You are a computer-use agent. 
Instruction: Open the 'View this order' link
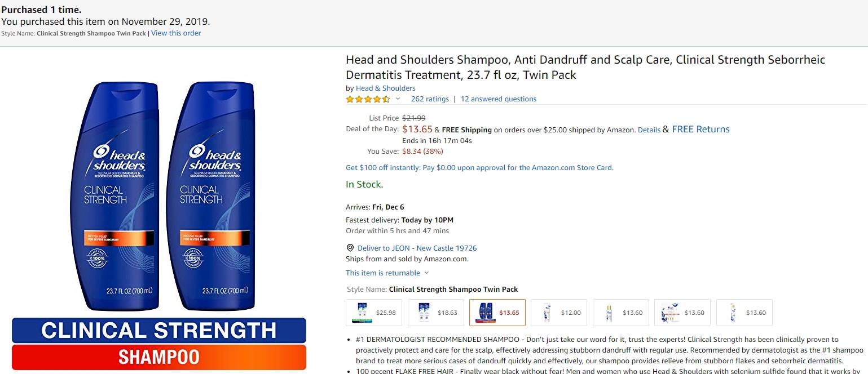click(176, 33)
